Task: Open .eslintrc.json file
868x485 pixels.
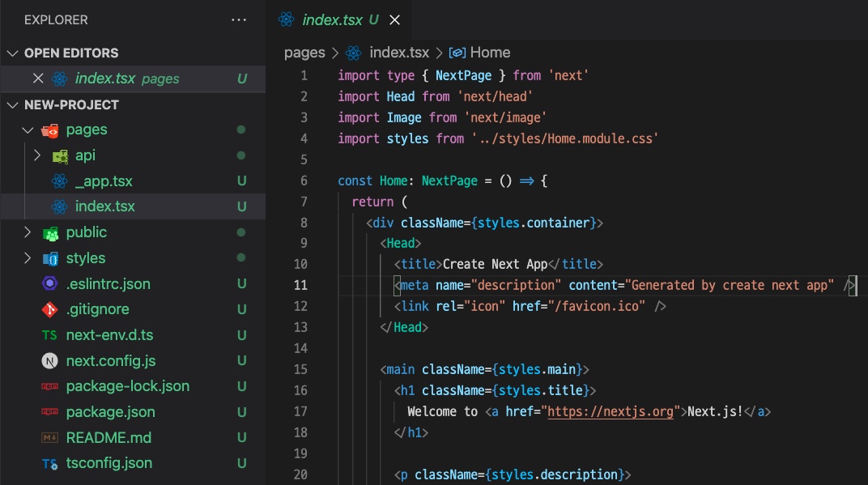Action: pos(108,284)
